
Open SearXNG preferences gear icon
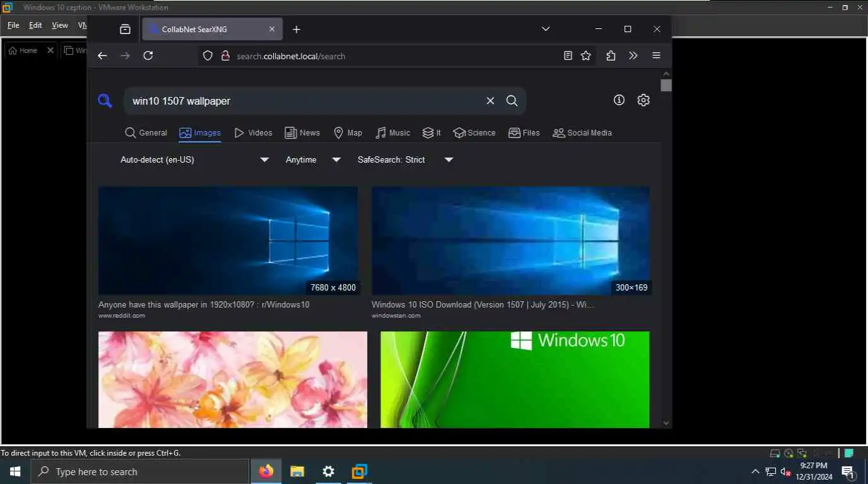coord(643,100)
